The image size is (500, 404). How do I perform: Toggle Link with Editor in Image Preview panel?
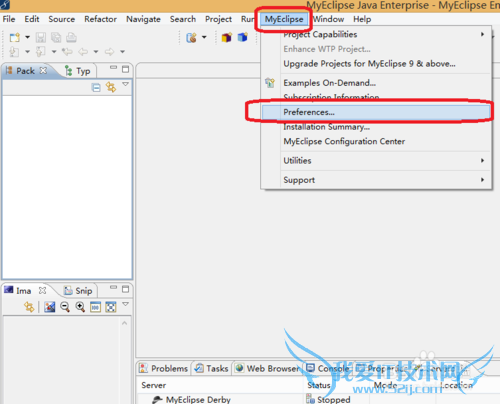pos(29,307)
